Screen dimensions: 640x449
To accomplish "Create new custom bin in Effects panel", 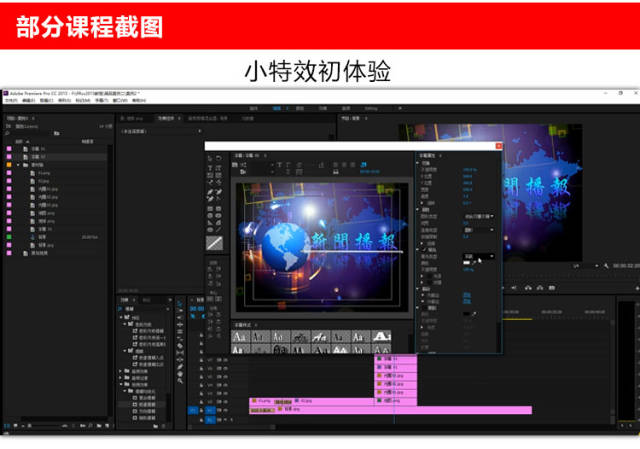I will click(156, 426).
